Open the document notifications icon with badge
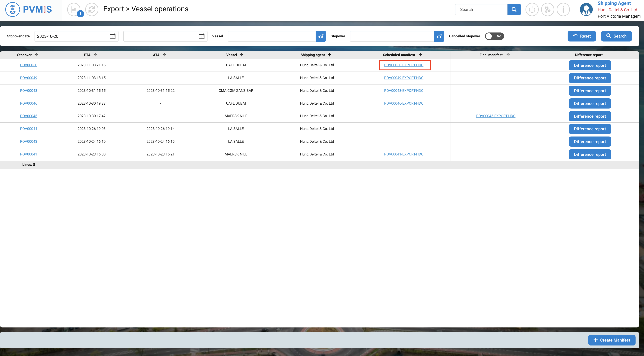 click(74, 10)
